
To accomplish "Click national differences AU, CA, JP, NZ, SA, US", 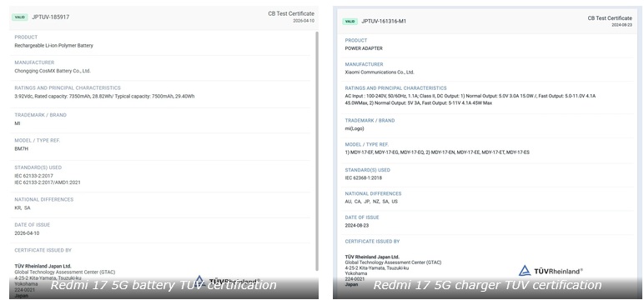I will coord(371,202).
